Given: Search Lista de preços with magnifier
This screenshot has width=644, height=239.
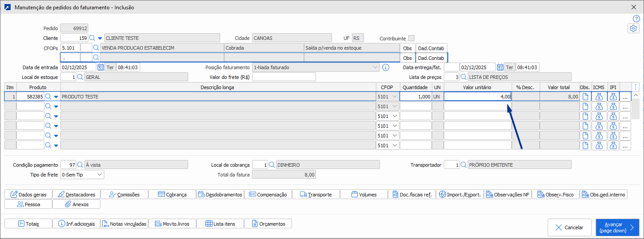Looking at the screenshot, I should coord(464,77).
